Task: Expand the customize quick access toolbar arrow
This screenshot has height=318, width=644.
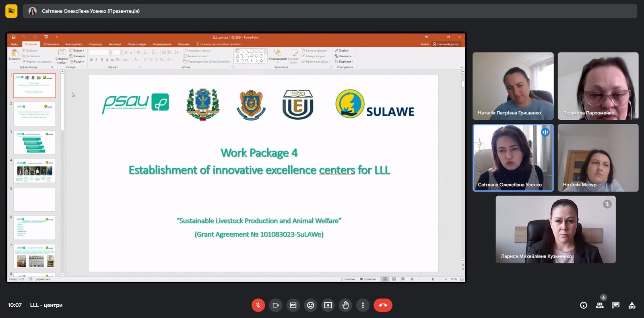Action: (x=57, y=37)
